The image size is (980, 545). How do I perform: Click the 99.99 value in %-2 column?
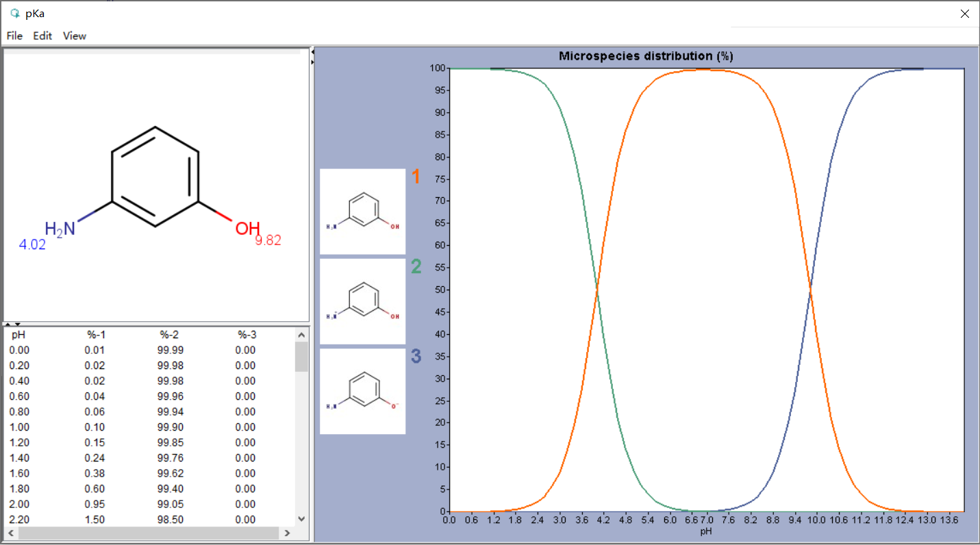tap(171, 350)
